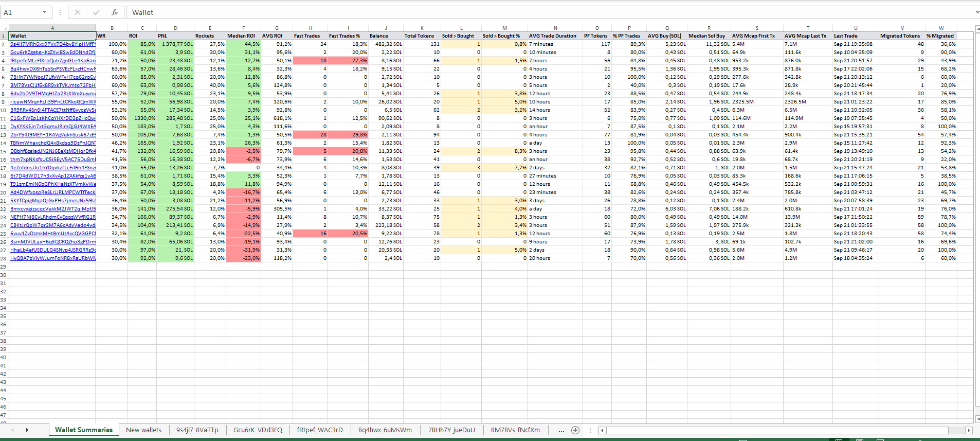Open the fRtpef_WAC3rD sheet tab

click(320, 430)
